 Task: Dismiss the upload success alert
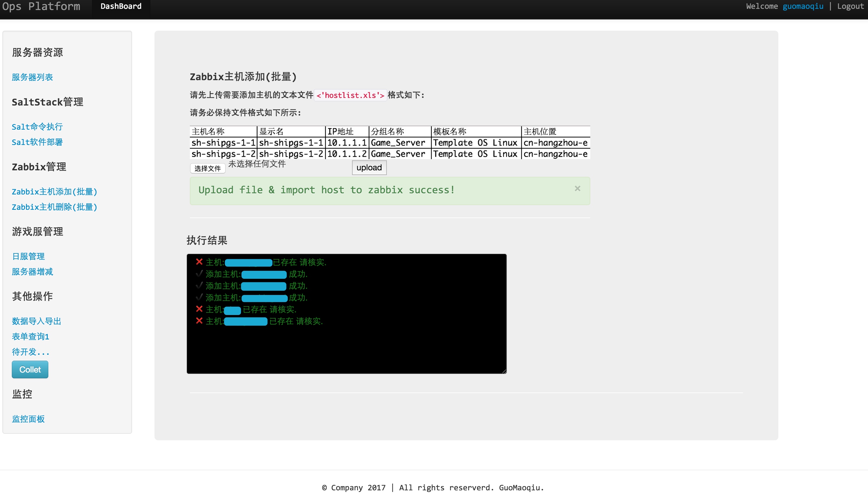tap(577, 189)
